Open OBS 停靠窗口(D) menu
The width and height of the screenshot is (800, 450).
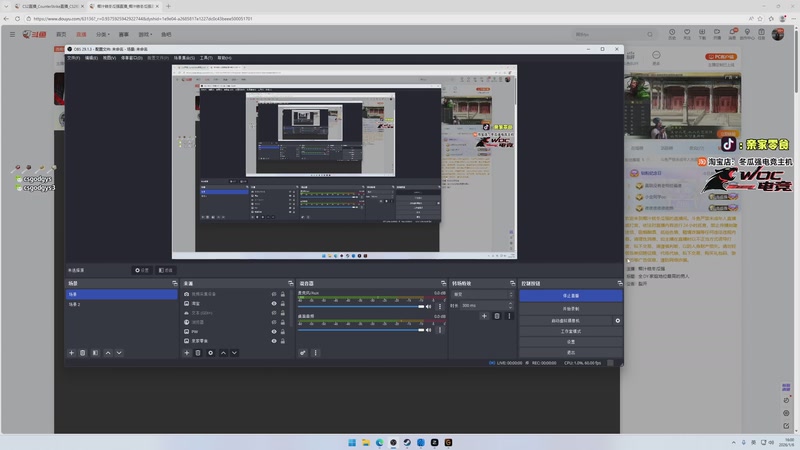pyautogui.click(x=132, y=58)
